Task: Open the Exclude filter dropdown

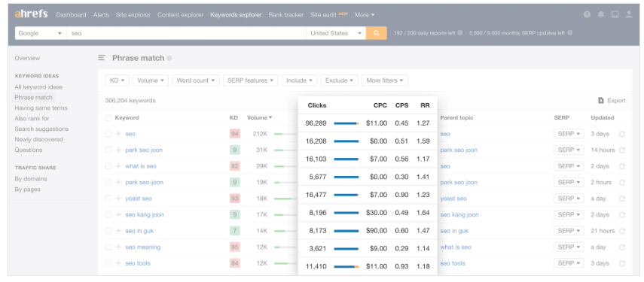Action: (x=339, y=80)
